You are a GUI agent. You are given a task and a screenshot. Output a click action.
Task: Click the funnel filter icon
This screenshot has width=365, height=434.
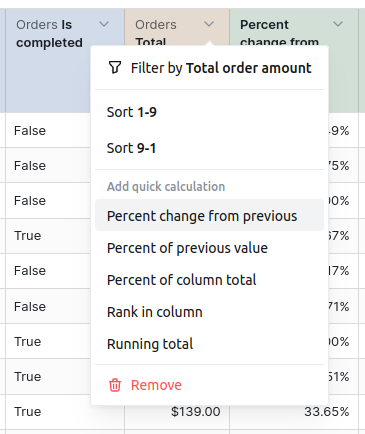115,68
